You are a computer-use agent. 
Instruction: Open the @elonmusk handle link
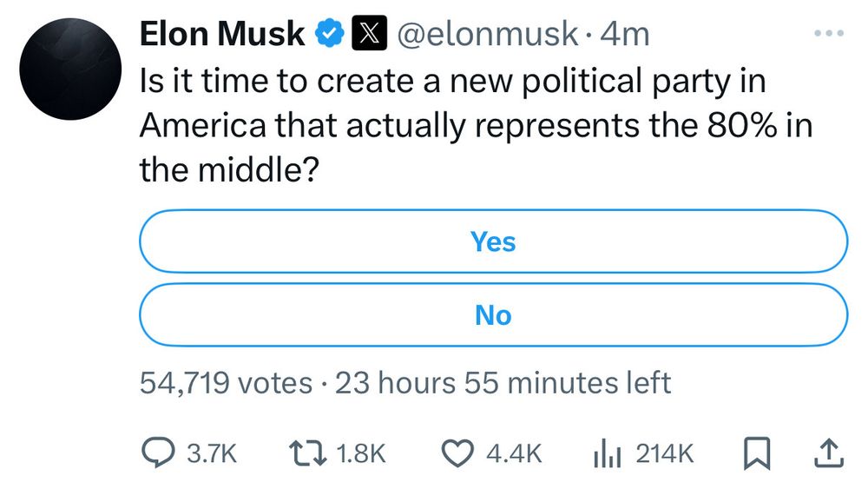pos(487,35)
